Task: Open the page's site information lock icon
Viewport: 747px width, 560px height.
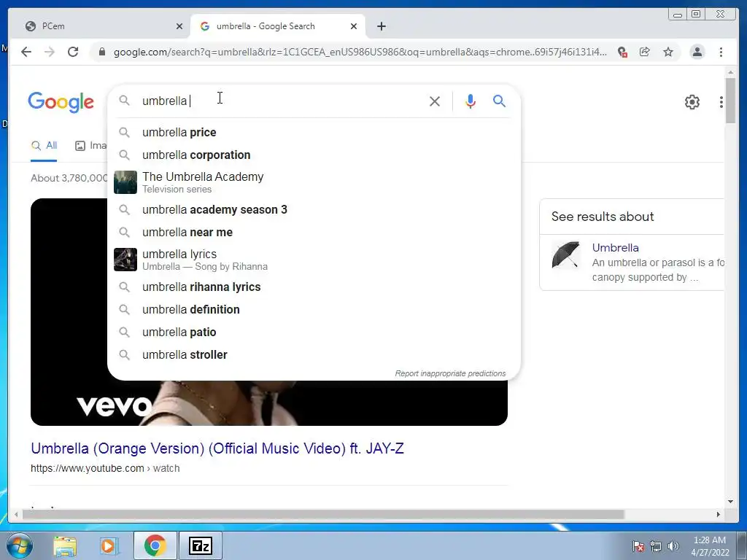Action: pyautogui.click(x=101, y=52)
